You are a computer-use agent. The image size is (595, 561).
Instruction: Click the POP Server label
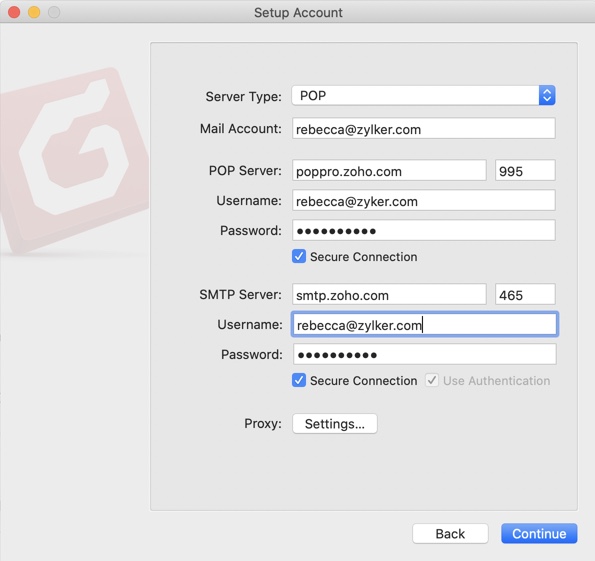tap(245, 170)
